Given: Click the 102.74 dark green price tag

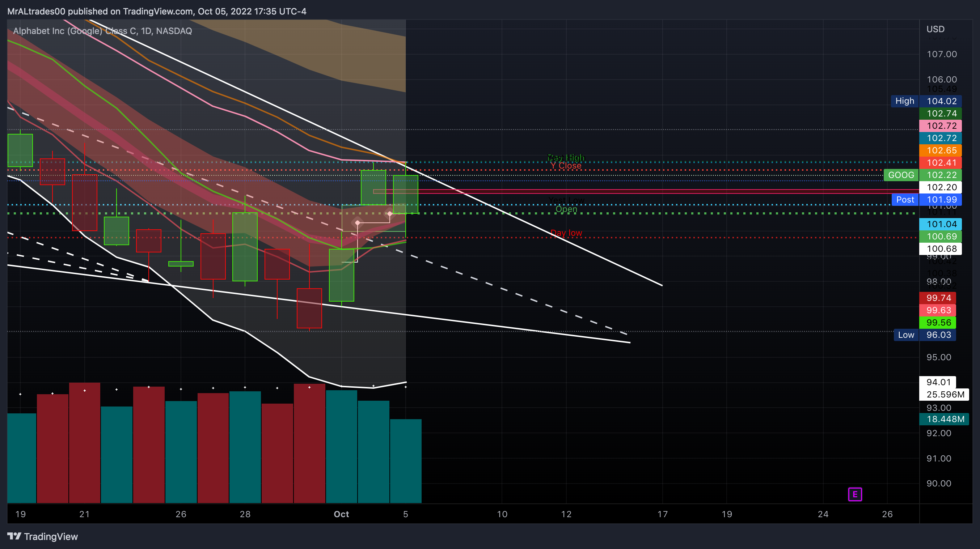Looking at the screenshot, I should pyautogui.click(x=941, y=113).
